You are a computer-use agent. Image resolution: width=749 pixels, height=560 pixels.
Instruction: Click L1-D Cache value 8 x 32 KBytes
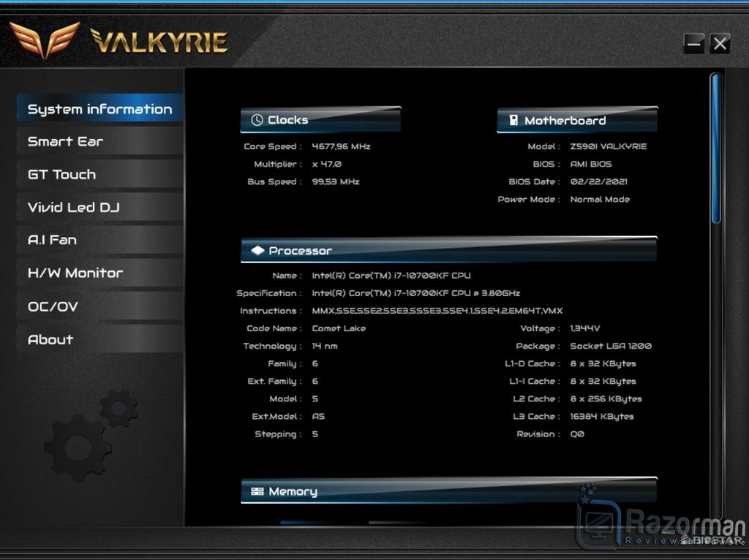603,364
